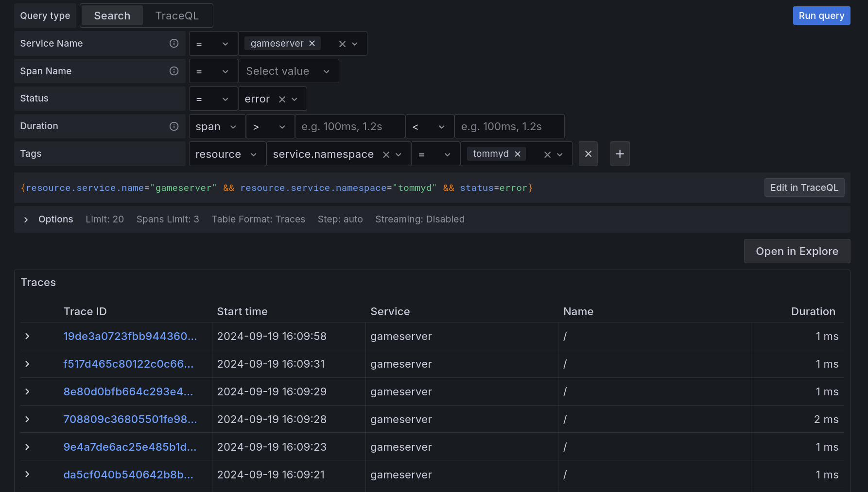Viewport: 868px width, 492px height.
Task: Open trace 708809c36805501fe98 link
Action: [130, 419]
